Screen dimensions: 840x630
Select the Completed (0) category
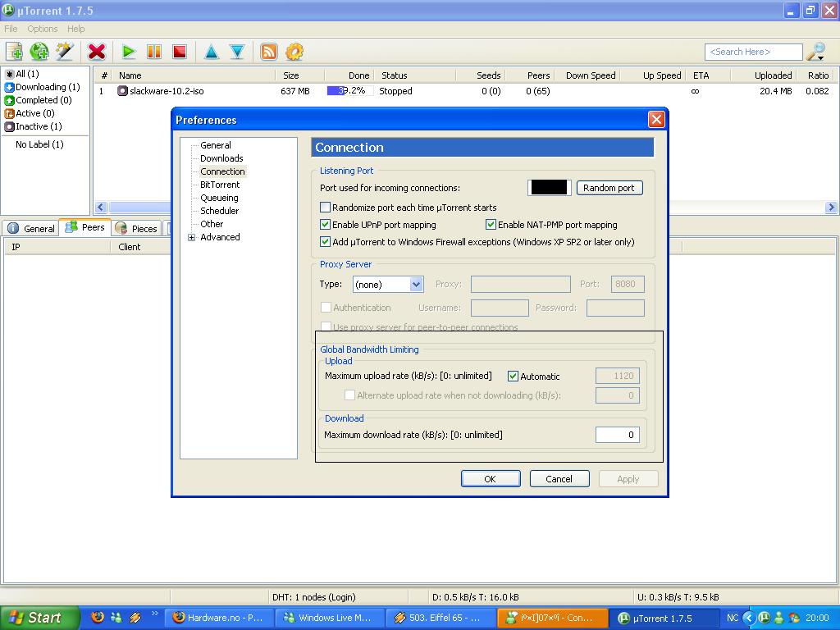38,100
